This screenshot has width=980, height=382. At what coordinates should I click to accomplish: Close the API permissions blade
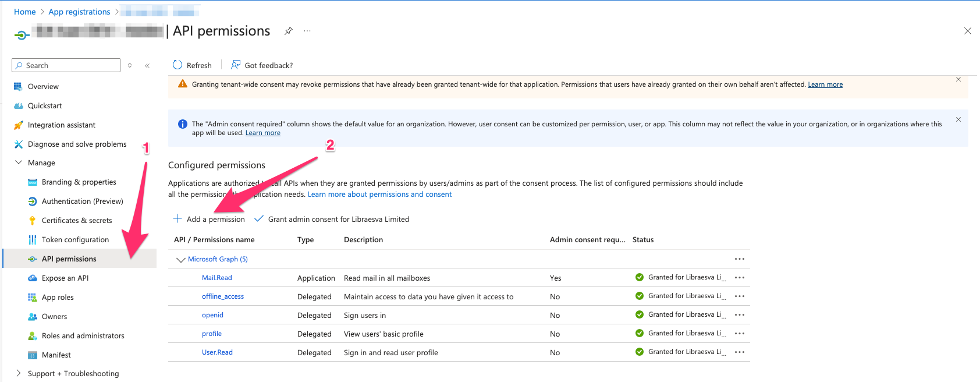click(x=967, y=31)
